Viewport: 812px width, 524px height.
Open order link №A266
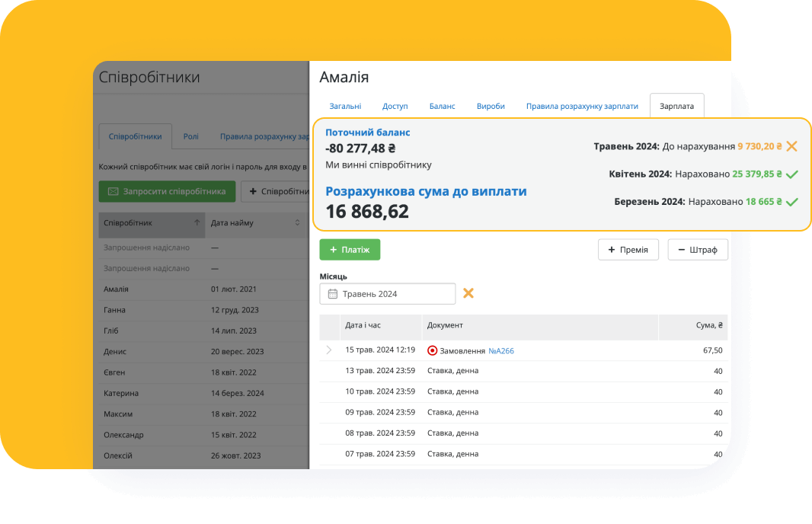(501, 350)
